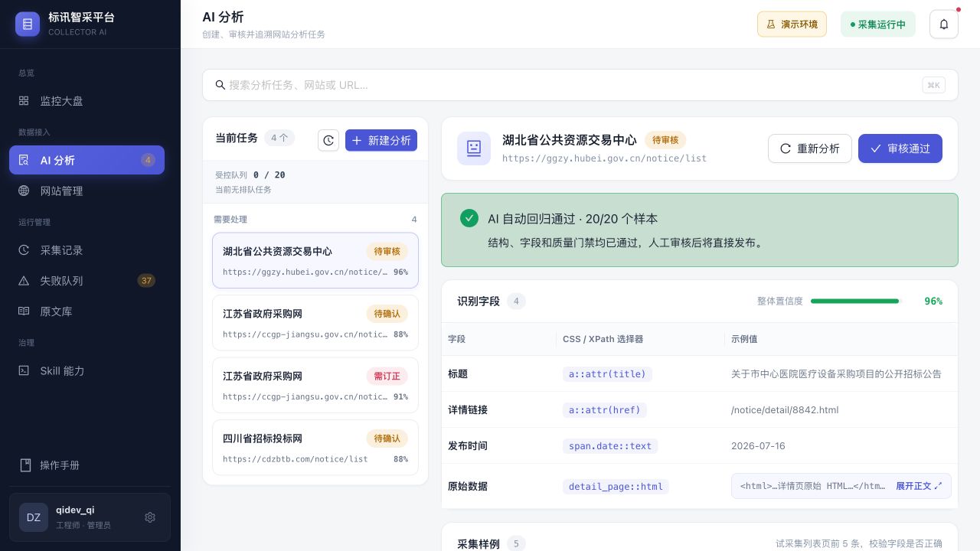Click the 关于市中心医院 example title value
This screenshot has width=980, height=551.
coord(836,374)
